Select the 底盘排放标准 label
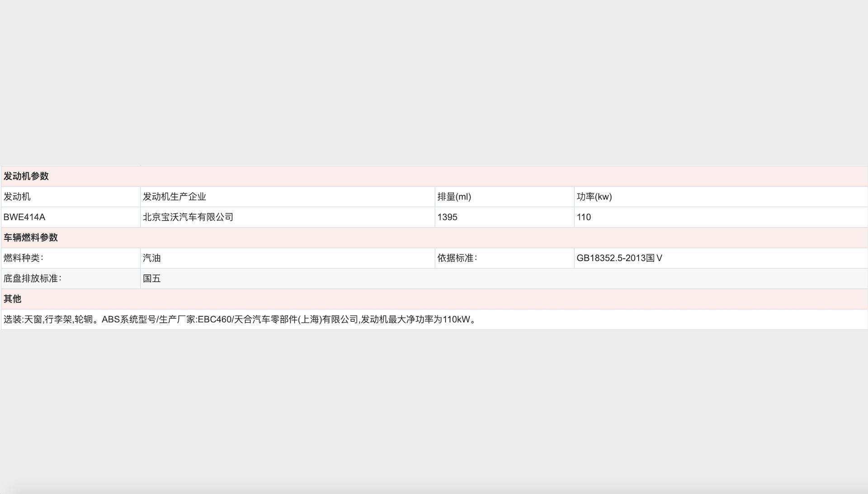 coord(33,279)
